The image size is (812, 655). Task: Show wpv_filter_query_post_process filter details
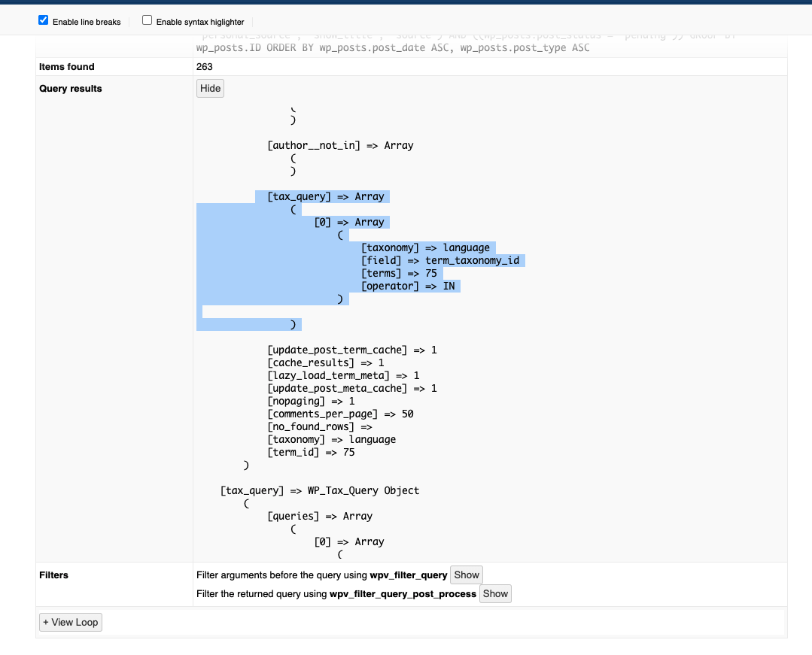click(495, 593)
